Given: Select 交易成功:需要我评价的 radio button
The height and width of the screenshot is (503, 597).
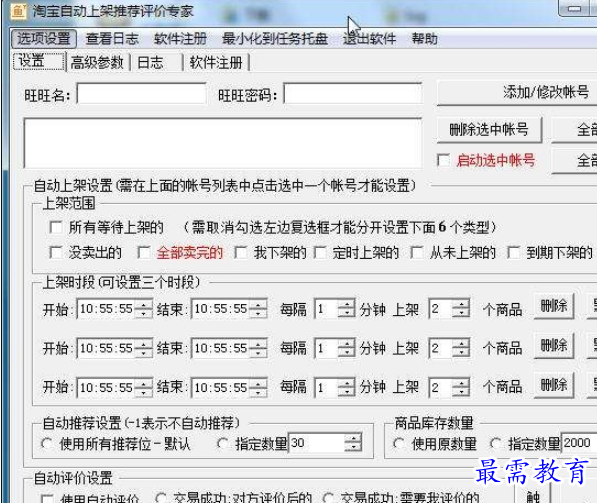Looking at the screenshot, I should (328, 498).
